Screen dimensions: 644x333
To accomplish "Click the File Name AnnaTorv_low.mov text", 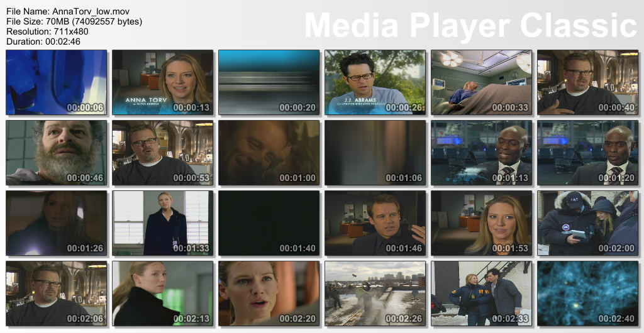I will pos(68,11).
